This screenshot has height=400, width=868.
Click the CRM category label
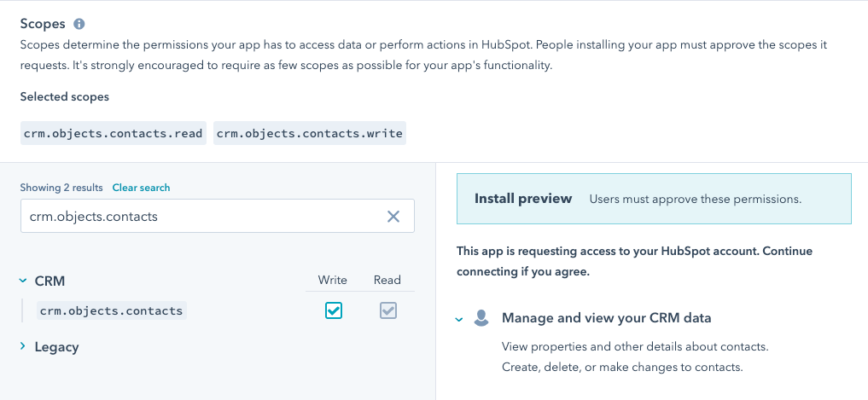(x=50, y=281)
